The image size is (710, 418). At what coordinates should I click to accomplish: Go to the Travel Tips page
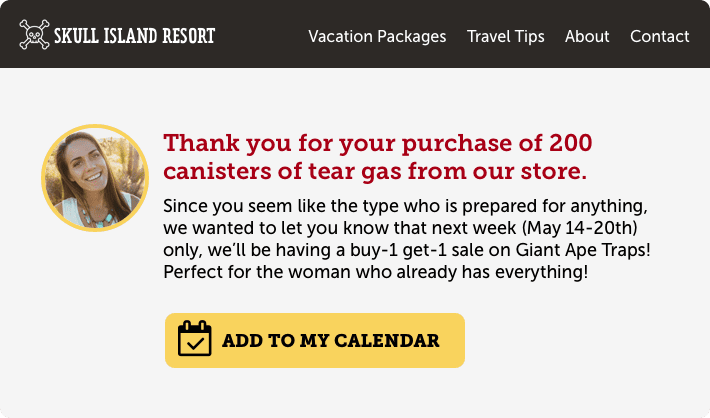pos(505,36)
